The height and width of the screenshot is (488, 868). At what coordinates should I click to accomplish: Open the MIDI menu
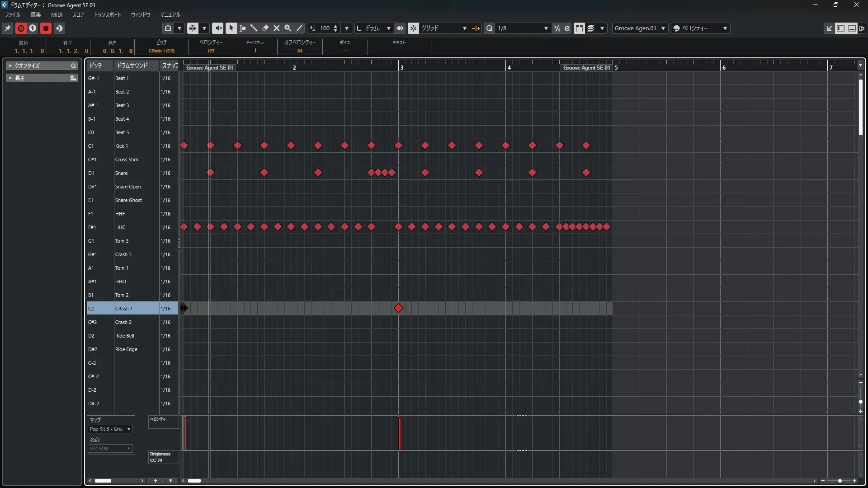point(57,14)
